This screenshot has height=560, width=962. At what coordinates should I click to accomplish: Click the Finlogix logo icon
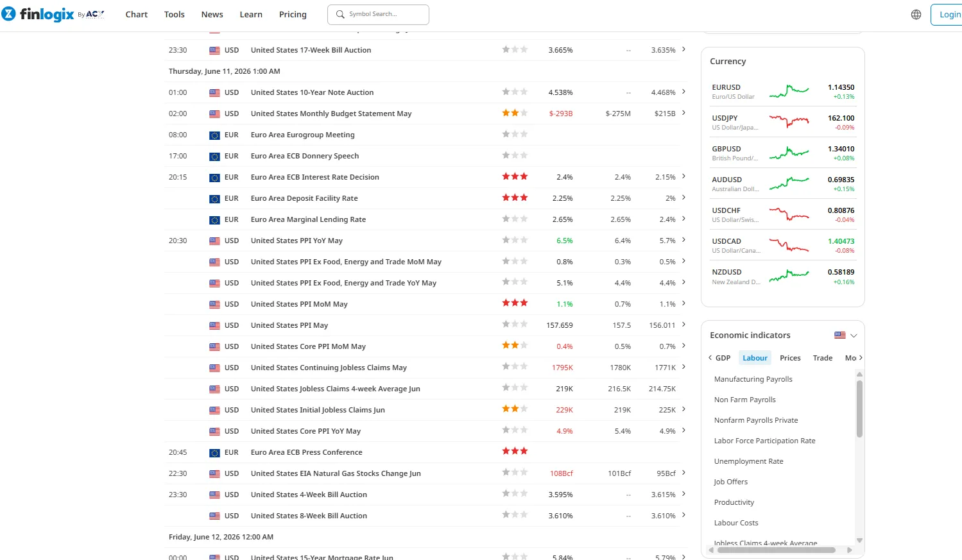coord(8,14)
